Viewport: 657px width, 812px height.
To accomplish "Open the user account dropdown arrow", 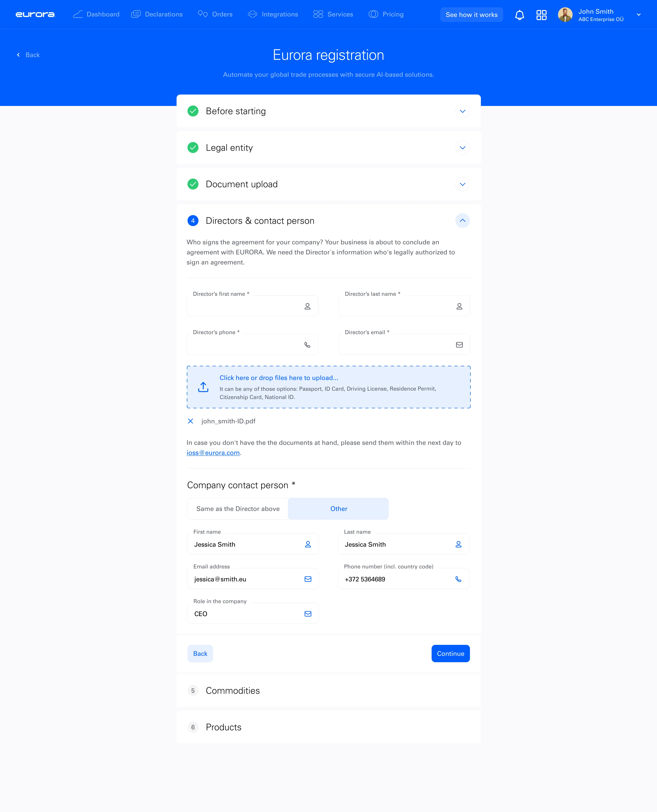I will click(x=639, y=15).
